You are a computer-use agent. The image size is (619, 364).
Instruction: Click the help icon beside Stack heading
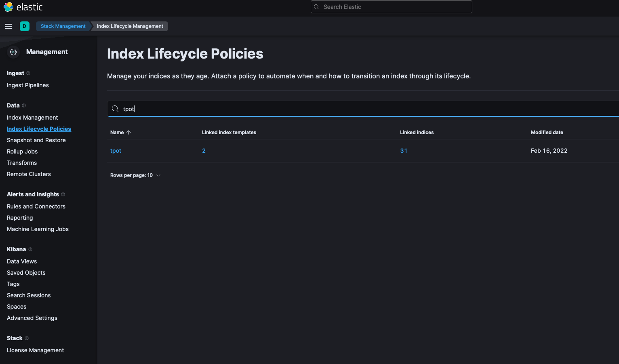pos(27,338)
